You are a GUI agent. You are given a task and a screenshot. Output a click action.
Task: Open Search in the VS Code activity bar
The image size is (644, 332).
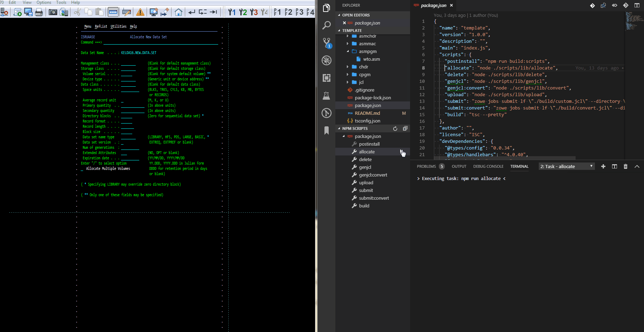click(327, 25)
